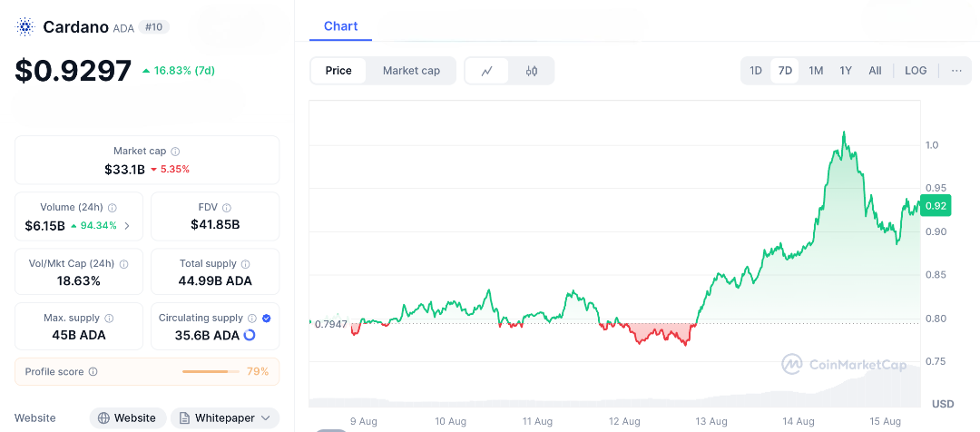The width and height of the screenshot is (980, 432).
Task: Click the Cardano logo icon
Action: point(25,27)
